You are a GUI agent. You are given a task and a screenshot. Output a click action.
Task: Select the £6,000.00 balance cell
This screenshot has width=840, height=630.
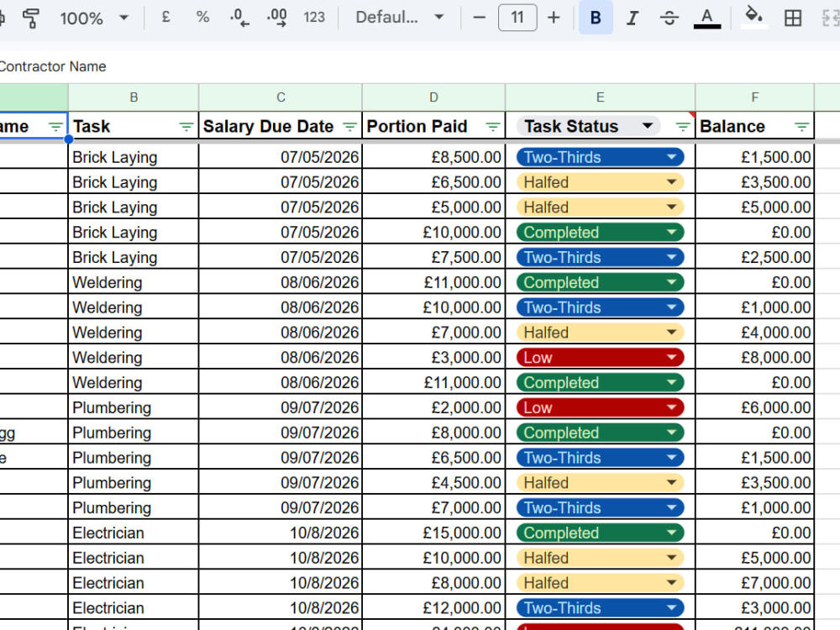pyautogui.click(x=755, y=407)
